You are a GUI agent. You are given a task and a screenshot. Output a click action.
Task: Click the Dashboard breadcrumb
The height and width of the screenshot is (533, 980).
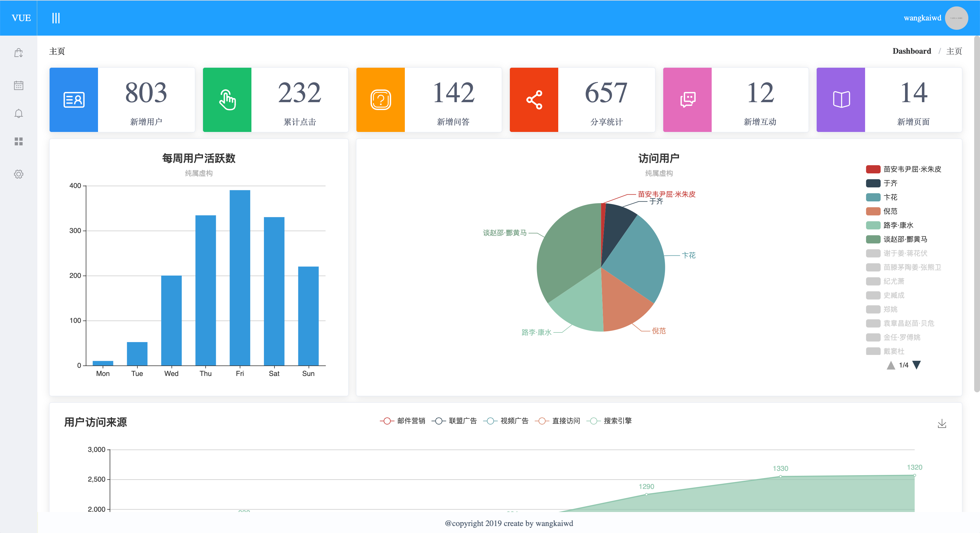pyautogui.click(x=911, y=51)
